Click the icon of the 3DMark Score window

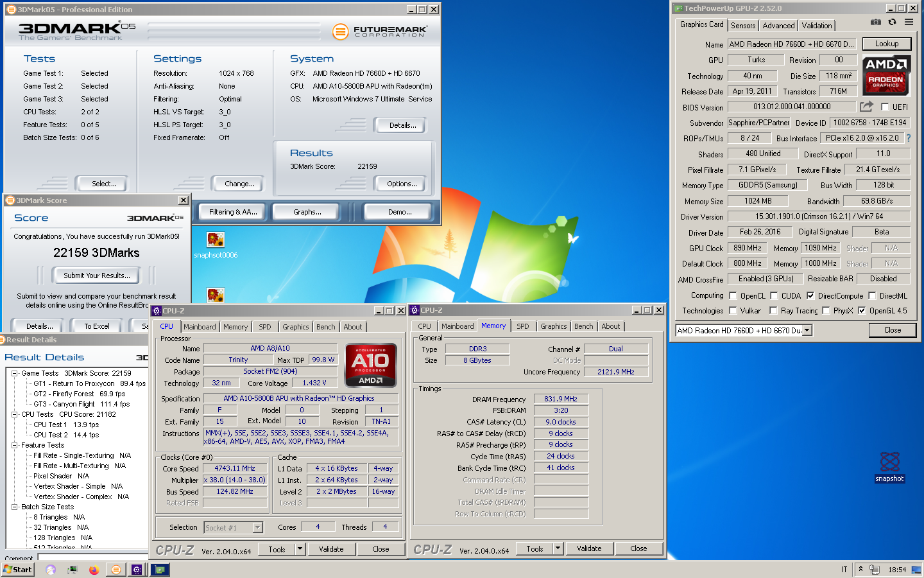[x=10, y=200]
